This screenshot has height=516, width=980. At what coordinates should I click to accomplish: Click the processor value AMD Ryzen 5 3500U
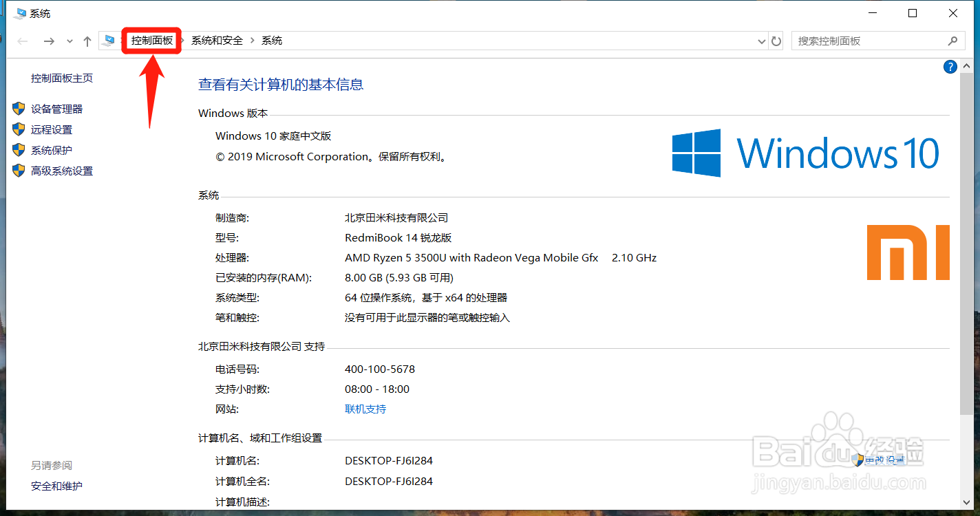471,258
